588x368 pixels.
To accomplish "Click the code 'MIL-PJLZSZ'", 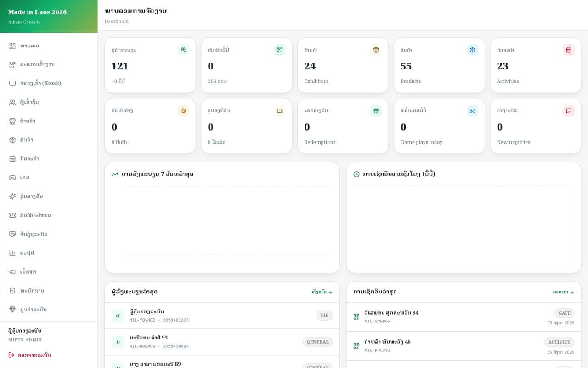I will click(x=378, y=351).
